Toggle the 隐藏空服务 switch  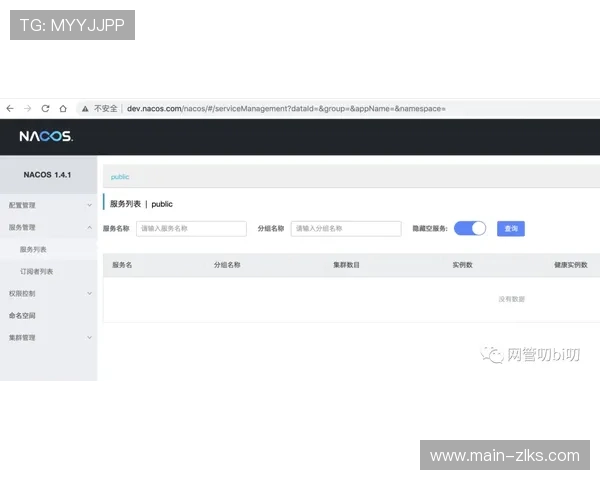[470, 229]
